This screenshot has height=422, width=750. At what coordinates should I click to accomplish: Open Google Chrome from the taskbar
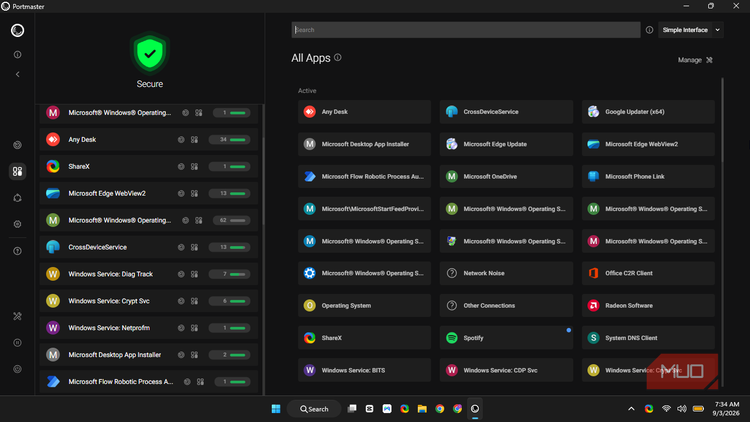coord(440,409)
